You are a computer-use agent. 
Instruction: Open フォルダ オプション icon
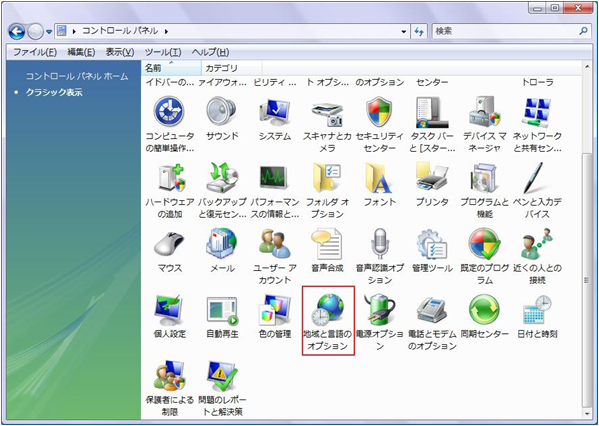pos(327,178)
